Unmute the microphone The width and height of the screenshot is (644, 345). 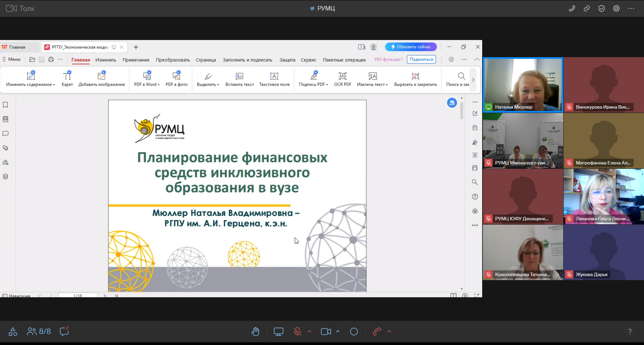click(297, 332)
